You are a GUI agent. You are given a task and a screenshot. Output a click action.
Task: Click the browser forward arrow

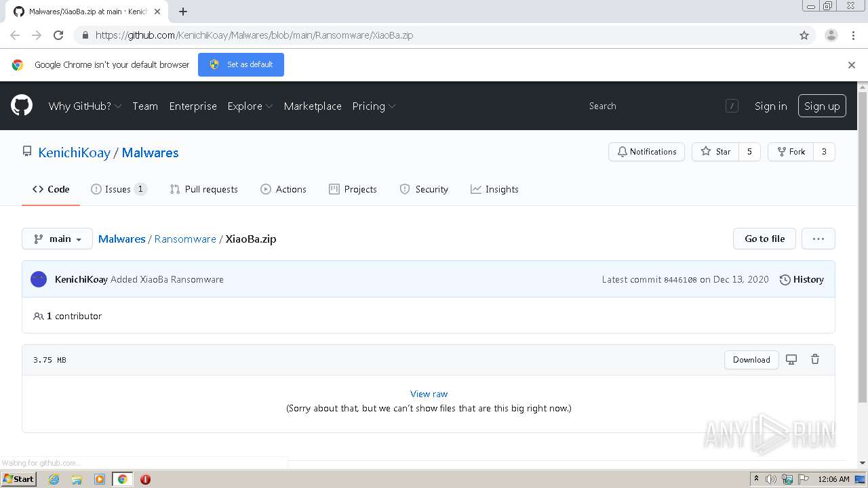(37, 35)
